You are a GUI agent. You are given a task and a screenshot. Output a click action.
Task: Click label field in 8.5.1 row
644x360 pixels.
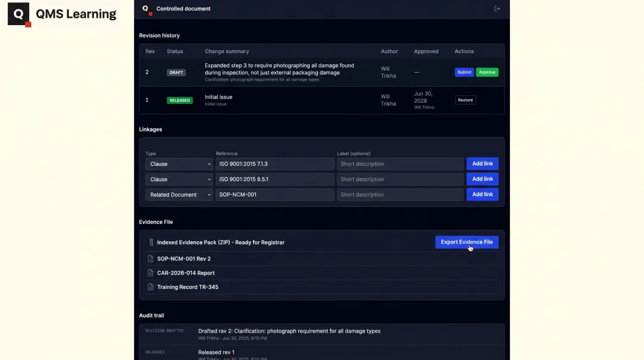pos(400,179)
